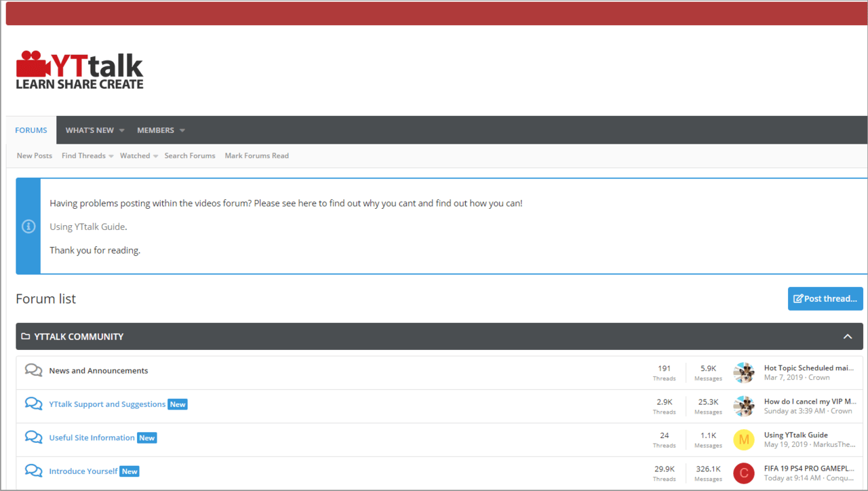The image size is (868, 491).
Task: Open red C avatar for FIFA 19 post
Action: pos(744,473)
